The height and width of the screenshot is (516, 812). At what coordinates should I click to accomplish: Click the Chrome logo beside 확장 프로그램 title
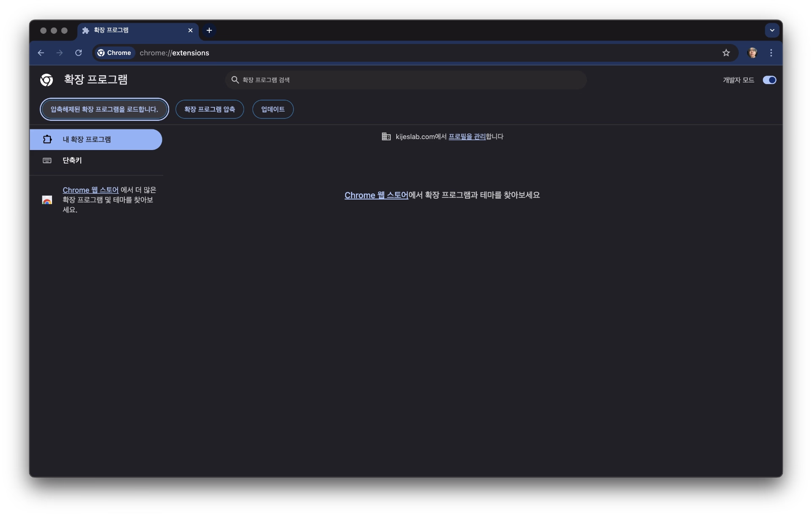click(x=47, y=80)
